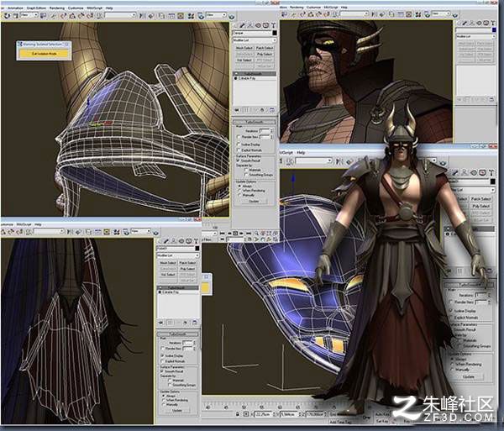Image resolution: width=504 pixels, height=431 pixels.
Task: Toggle Isoline Display checkbox in top-left window
Action: pos(239,145)
